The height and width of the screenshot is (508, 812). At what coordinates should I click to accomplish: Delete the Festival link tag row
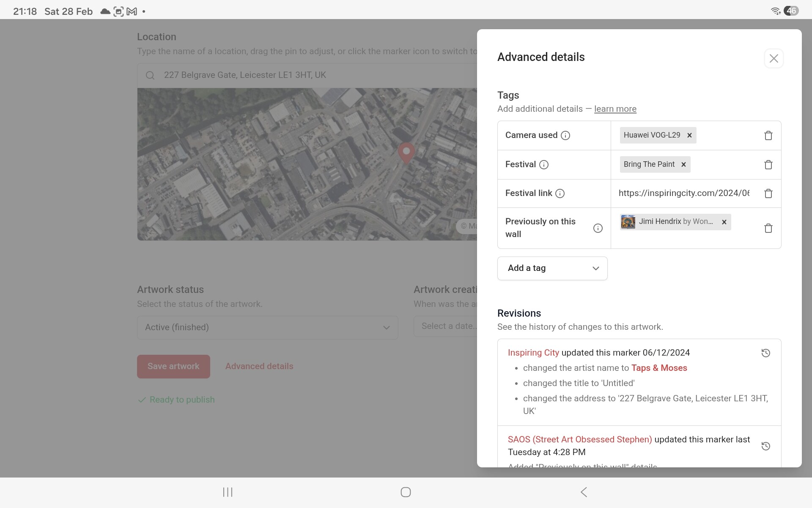tap(768, 193)
